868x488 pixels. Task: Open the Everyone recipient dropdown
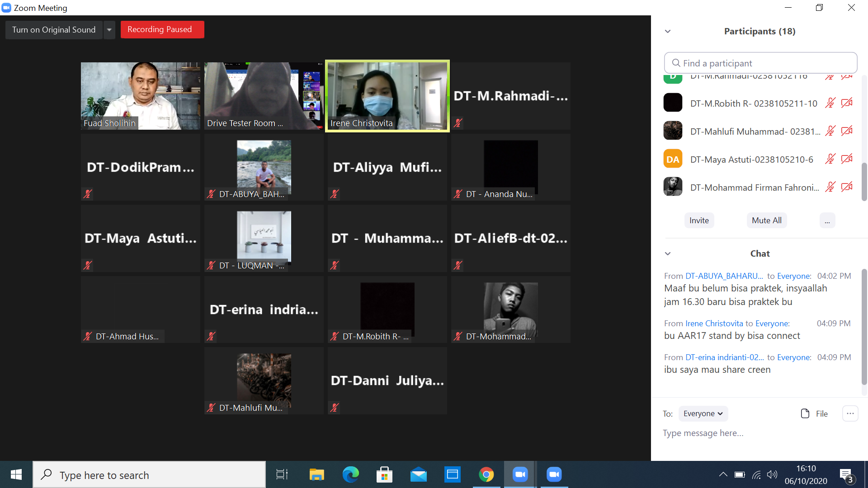pyautogui.click(x=703, y=413)
